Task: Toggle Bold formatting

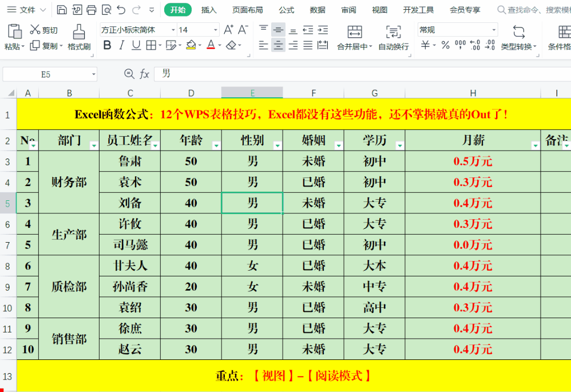Action: point(107,45)
